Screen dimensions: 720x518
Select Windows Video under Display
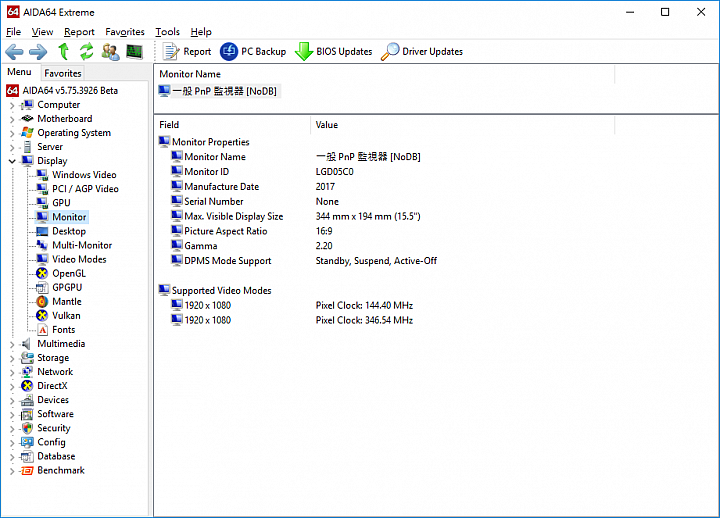(84, 175)
